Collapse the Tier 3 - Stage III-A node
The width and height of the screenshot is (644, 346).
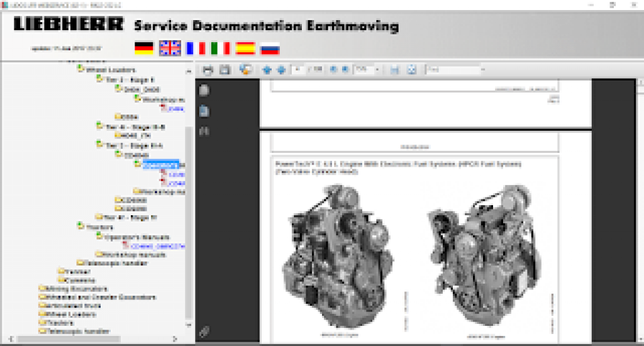[x=99, y=144]
